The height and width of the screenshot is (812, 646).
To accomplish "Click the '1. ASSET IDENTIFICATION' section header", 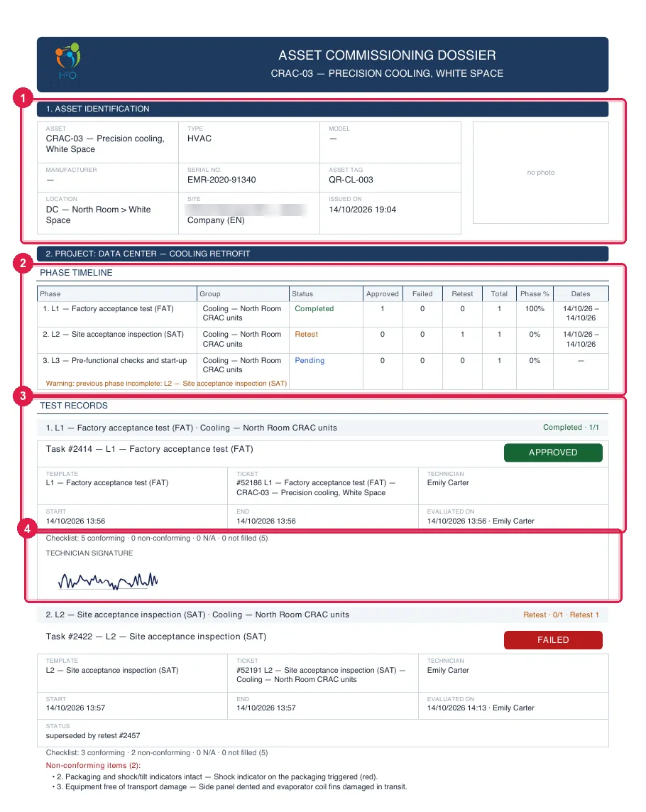I will click(322, 109).
